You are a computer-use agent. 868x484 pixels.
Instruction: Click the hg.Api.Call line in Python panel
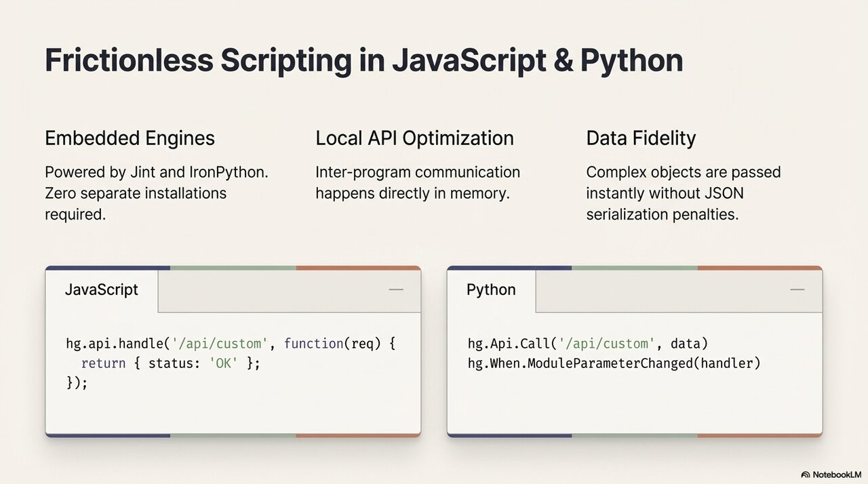588,344
